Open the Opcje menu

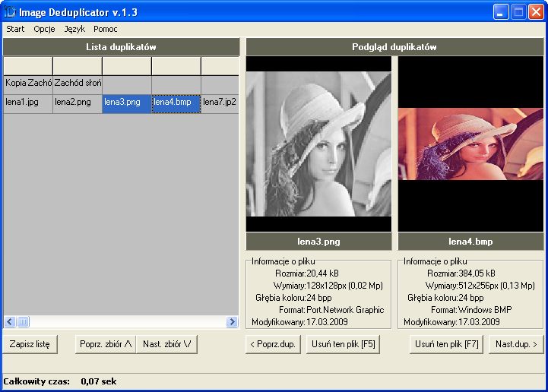click(44, 29)
